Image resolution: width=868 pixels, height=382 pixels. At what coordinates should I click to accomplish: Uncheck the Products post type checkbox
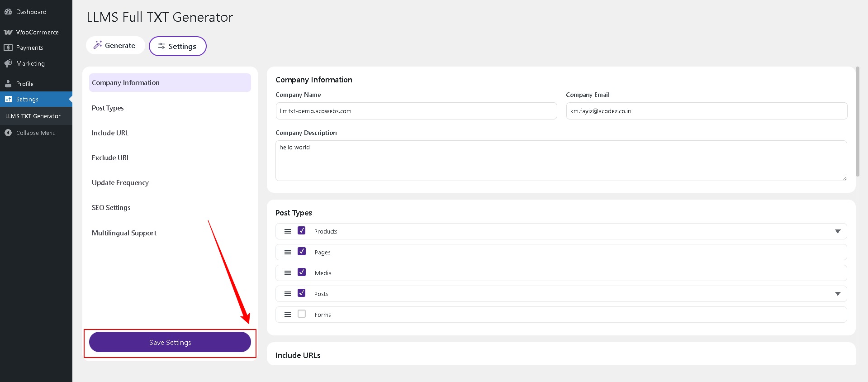302,231
